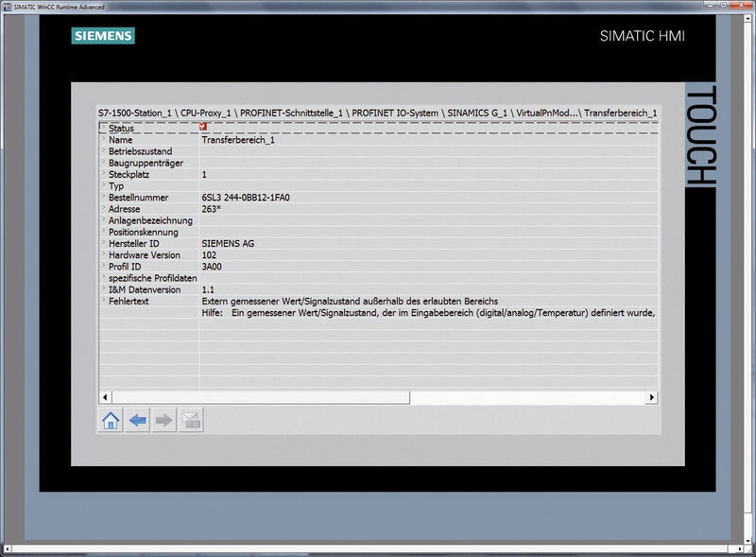Click the Siemens logo
756x557 pixels.
pos(103,36)
